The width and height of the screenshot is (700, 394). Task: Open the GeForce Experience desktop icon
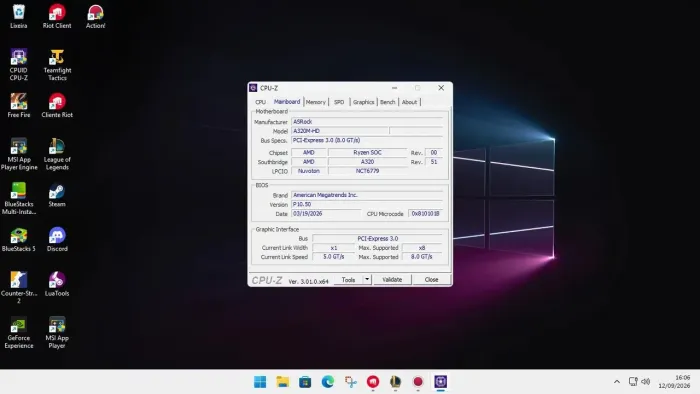pos(19,332)
